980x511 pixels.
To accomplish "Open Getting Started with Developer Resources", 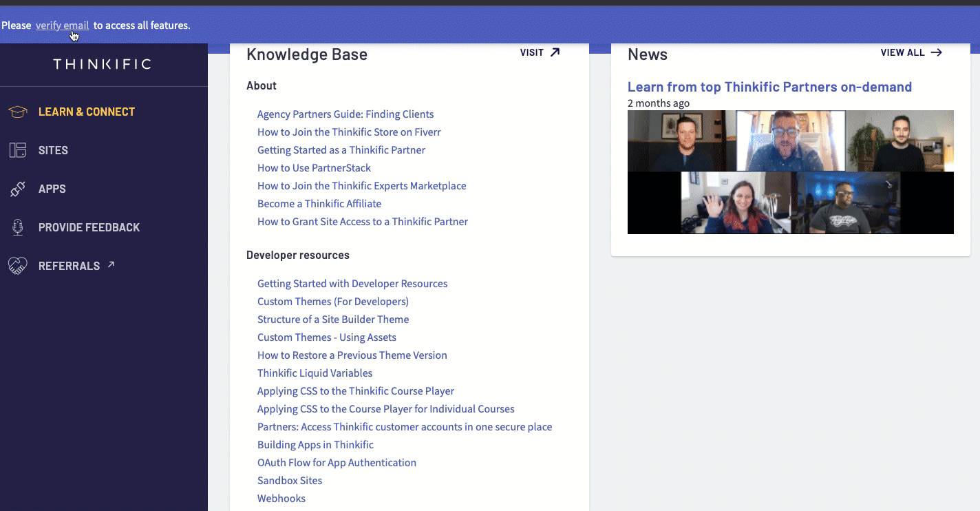I will pyautogui.click(x=352, y=284).
